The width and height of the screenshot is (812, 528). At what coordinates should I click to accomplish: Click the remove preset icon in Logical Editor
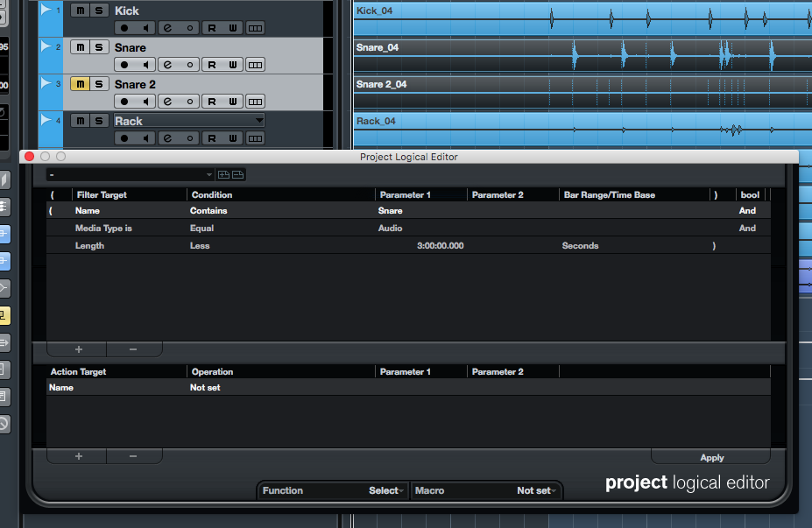tap(238, 175)
